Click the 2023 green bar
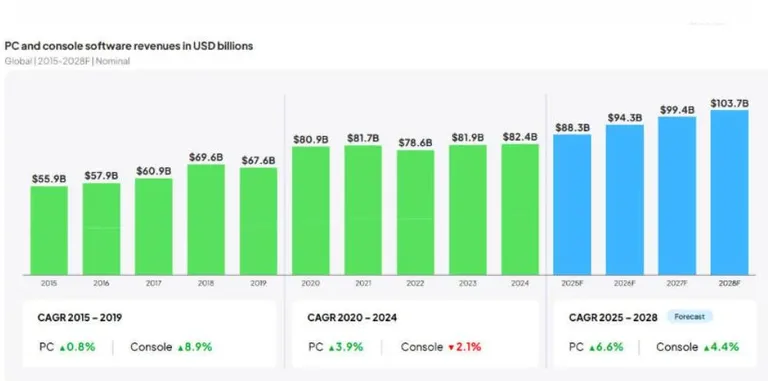 pyautogui.click(x=468, y=210)
